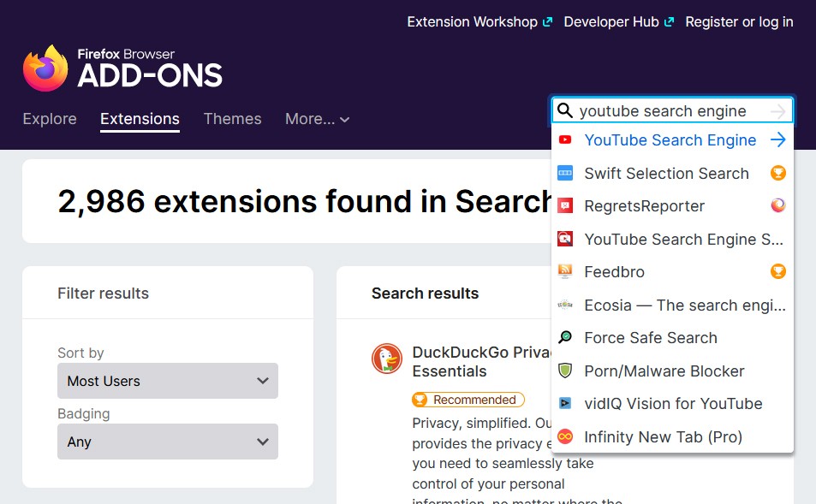Open the Sort by Most Users dropdown
This screenshot has width=816, height=504.
coord(168,381)
